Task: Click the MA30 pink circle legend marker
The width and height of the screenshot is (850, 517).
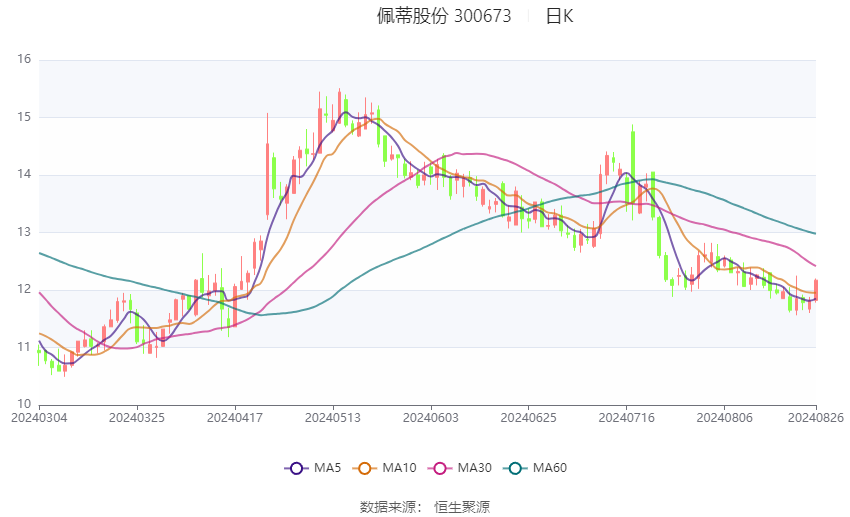Action: (x=440, y=468)
